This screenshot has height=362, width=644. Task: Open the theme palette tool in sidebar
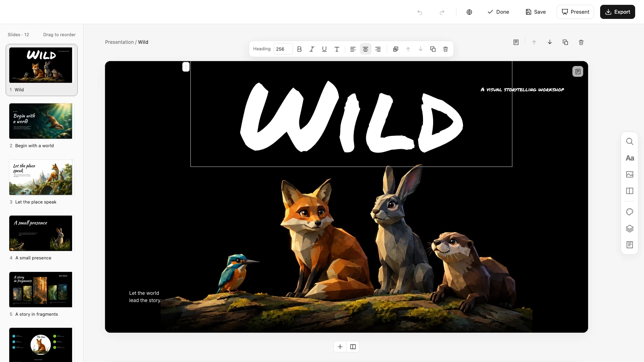coord(630,212)
